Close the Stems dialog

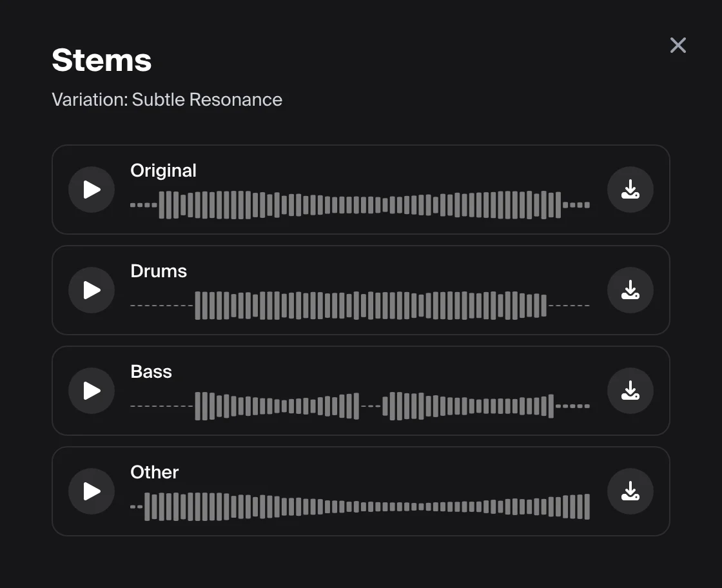678,45
